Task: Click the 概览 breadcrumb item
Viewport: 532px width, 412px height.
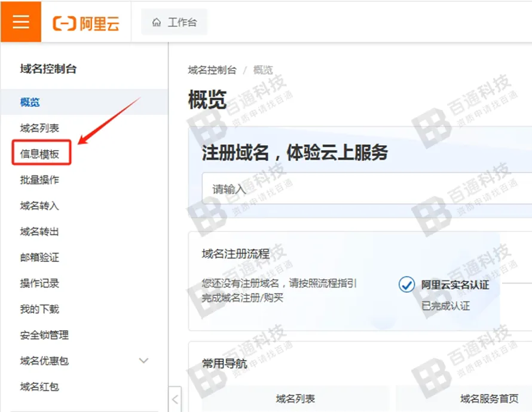Action: pos(263,70)
